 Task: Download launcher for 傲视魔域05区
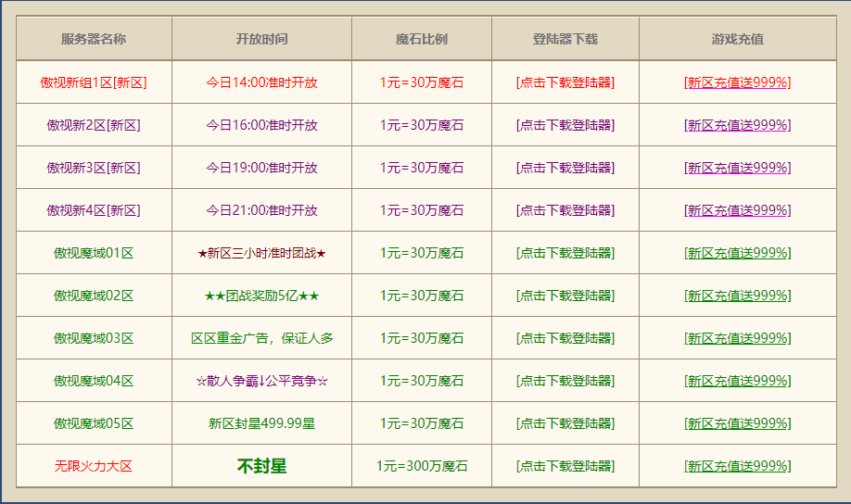coord(565,423)
